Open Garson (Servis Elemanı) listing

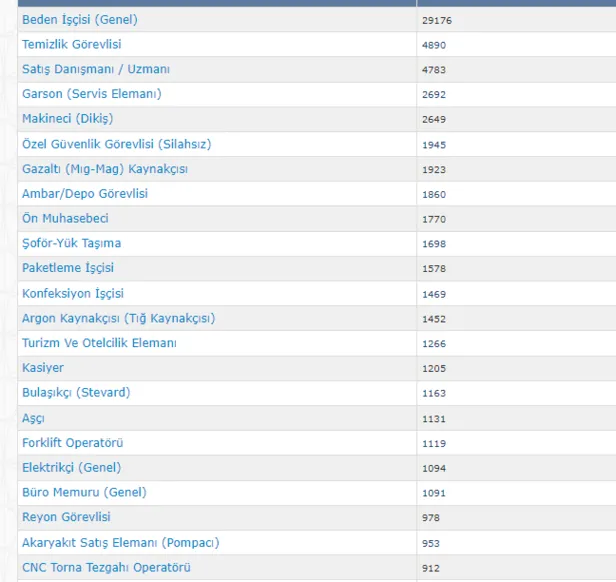[x=91, y=94]
